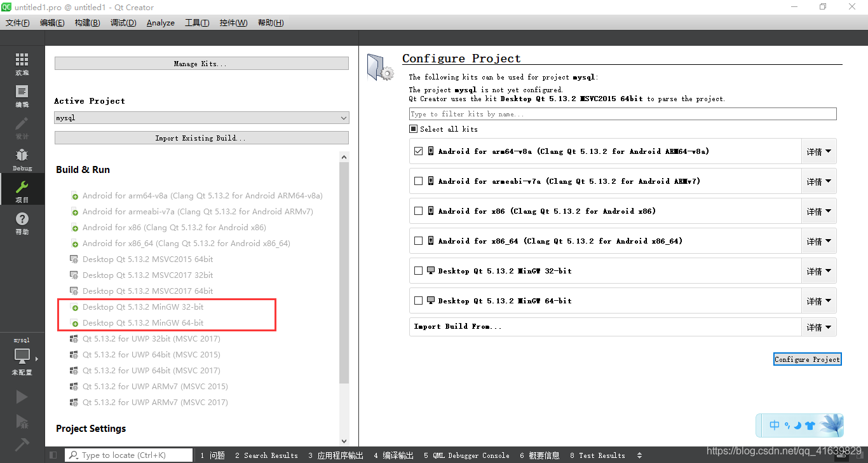Select Qt 5.13.2 for UWP 64bit (MSVC 2015)
This screenshot has height=463, width=868.
tap(145, 355)
